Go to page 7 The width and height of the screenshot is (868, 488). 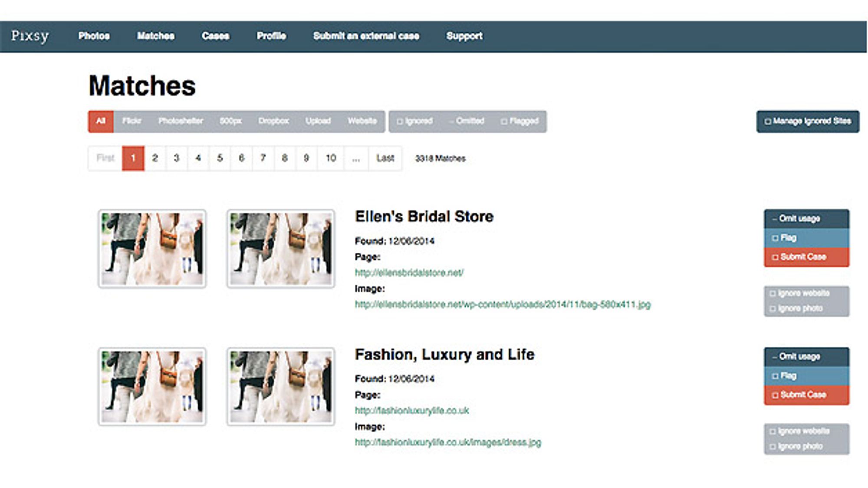(x=263, y=158)
